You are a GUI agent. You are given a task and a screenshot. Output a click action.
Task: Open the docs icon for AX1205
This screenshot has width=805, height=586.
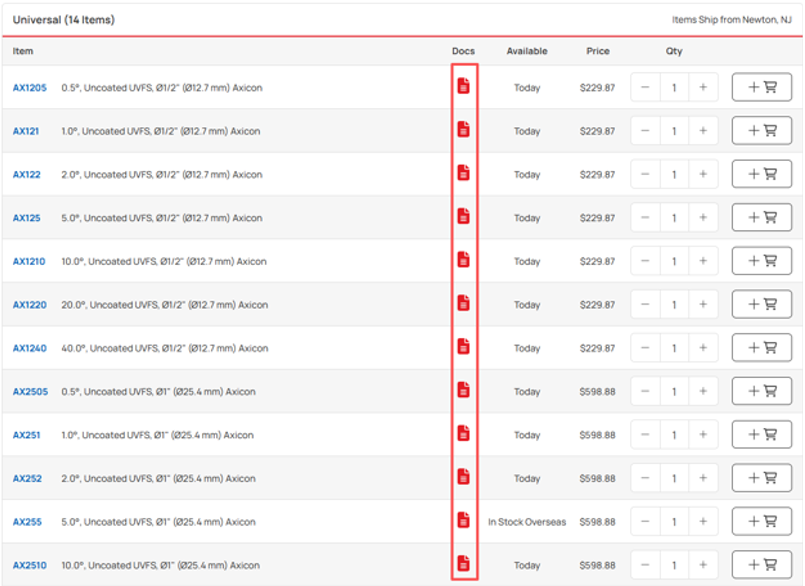[463, 87]
